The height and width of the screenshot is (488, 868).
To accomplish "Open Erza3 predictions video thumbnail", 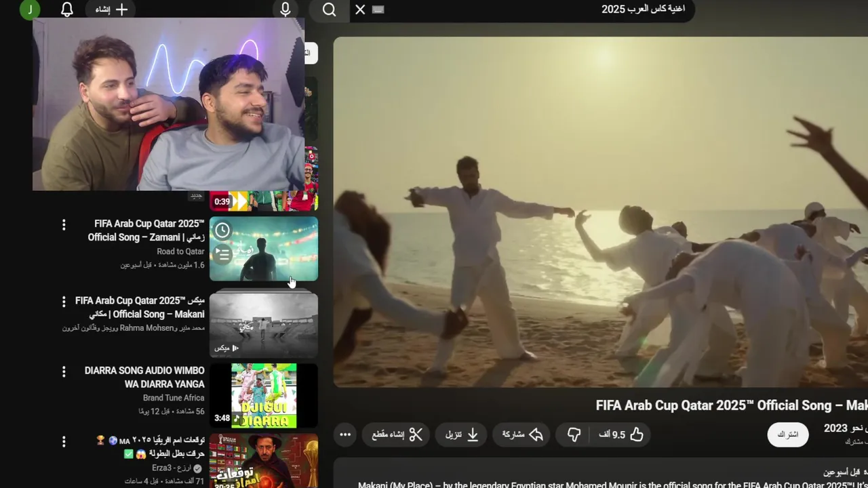I will tap(264, 461).
